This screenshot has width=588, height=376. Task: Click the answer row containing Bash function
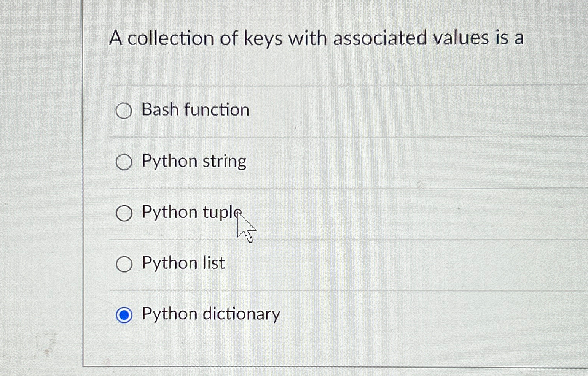point(266,111)
